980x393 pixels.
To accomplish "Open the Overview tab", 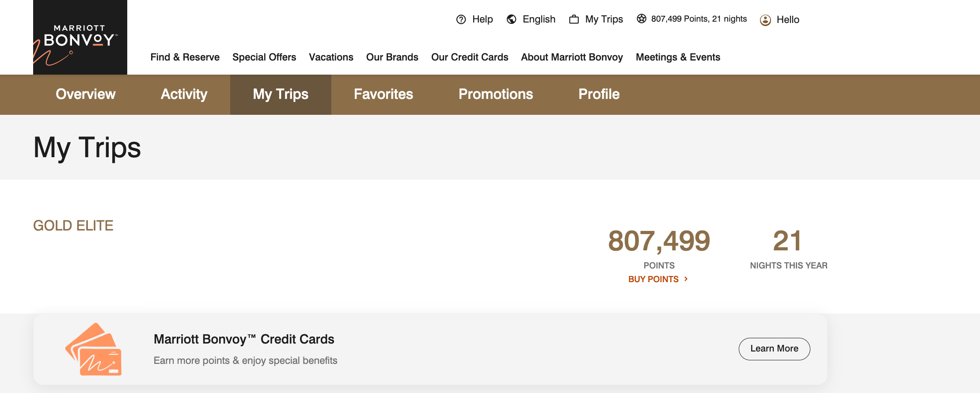I will 86,94.
